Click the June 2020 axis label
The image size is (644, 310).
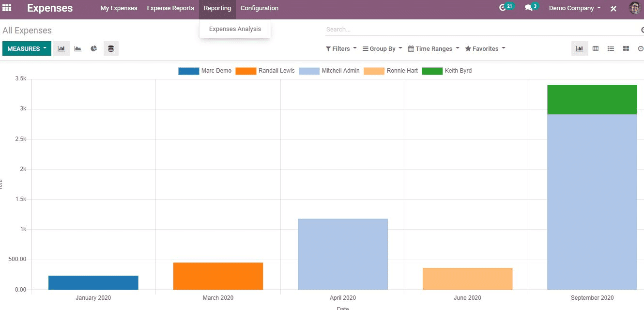coord(467,298)
